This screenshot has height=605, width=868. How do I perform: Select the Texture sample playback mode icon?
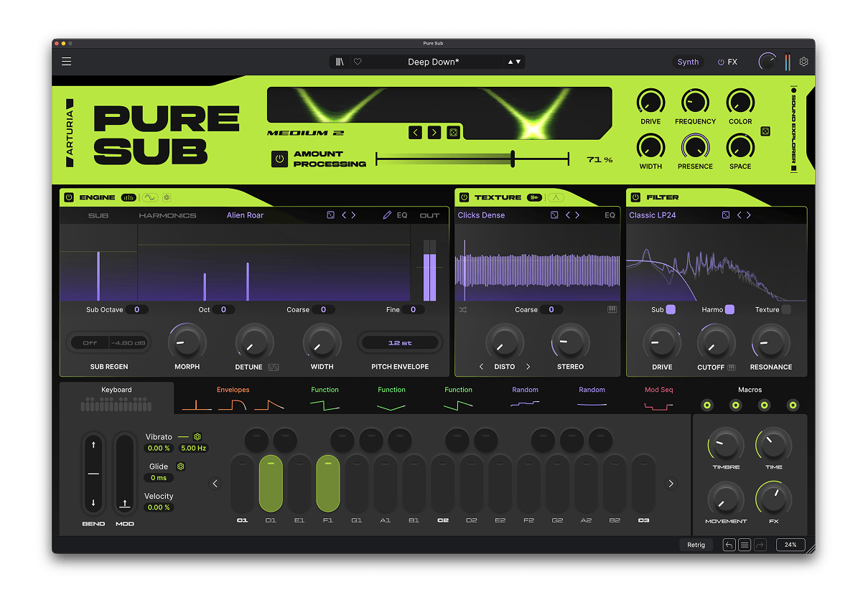(534, 197)
